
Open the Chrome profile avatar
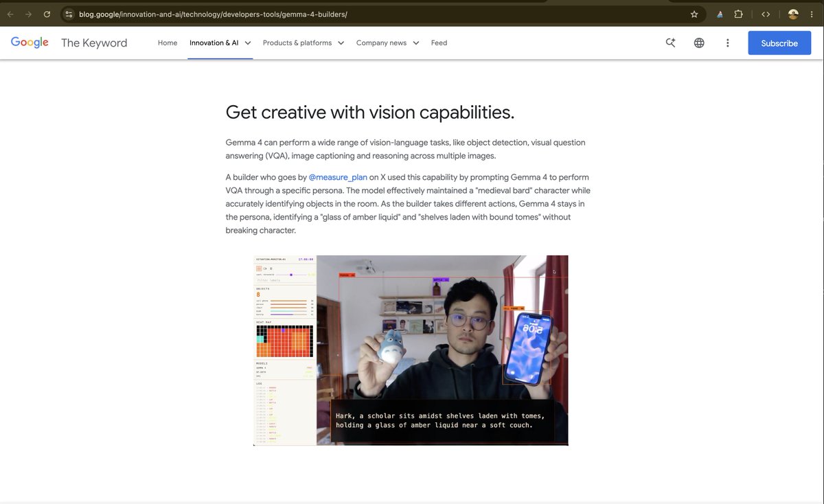pos(793,14)
